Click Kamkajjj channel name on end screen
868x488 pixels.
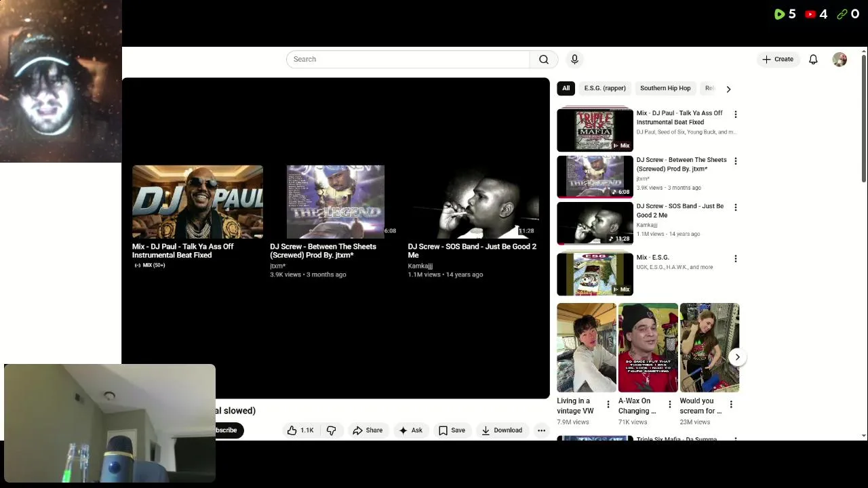point(420,266)
